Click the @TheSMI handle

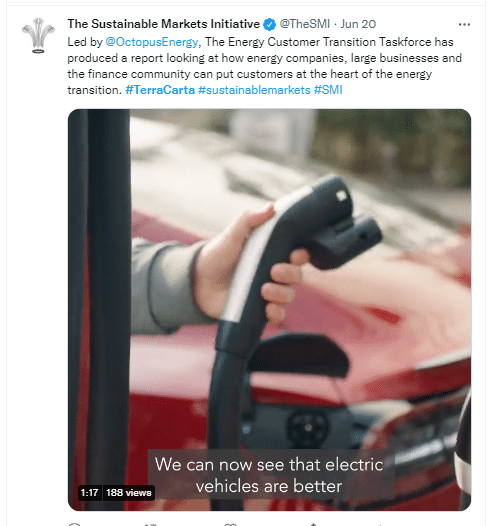pos(305,24)
